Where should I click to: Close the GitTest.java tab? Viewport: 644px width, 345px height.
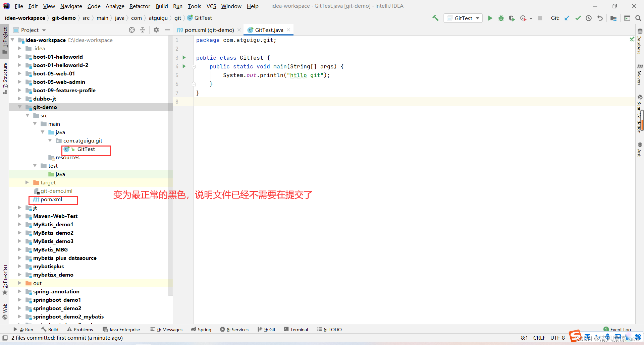[288, 30]
